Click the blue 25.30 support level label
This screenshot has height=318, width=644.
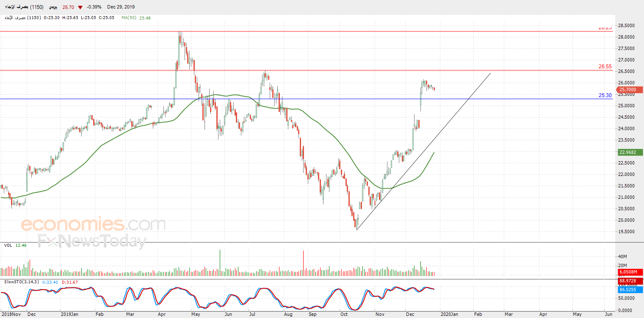click(605, 95)
